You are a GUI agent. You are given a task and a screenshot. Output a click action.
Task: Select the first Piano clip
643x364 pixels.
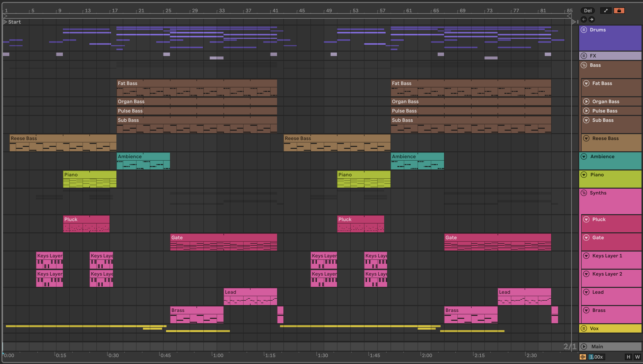[x=90, y=179]
